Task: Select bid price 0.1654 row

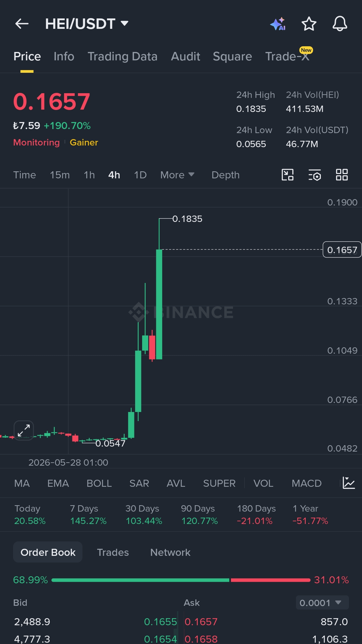Action: tap(160, 639)
